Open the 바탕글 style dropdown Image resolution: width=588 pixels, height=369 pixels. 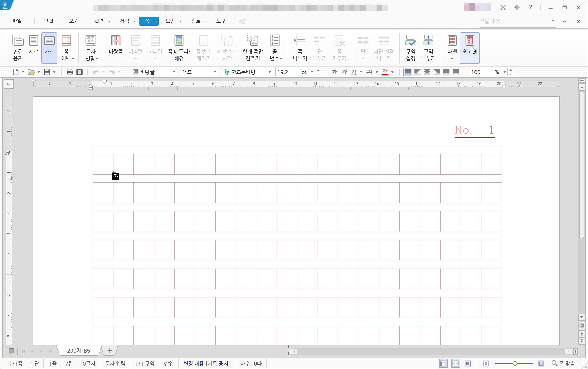pos(174,72)
